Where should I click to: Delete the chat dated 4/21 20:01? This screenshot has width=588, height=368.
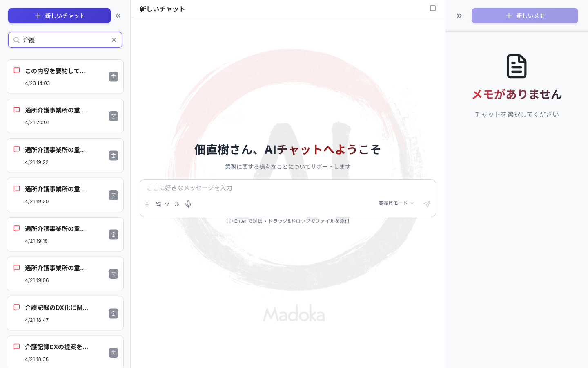114,116
